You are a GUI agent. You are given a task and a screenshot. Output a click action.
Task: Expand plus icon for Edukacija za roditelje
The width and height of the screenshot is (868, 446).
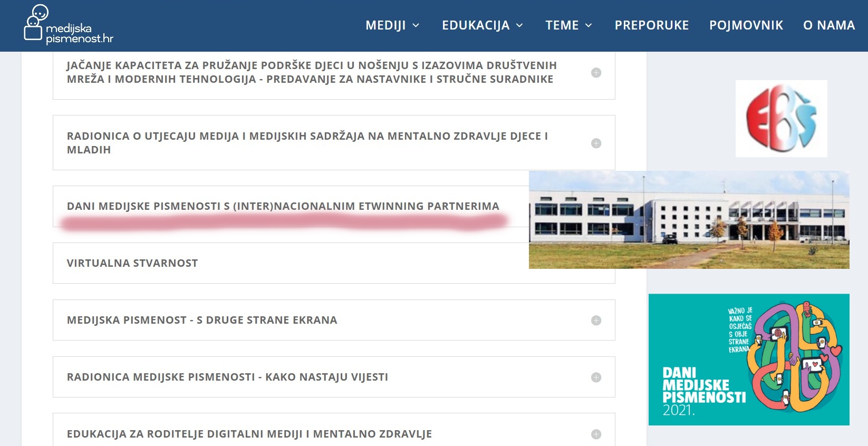pyautogui.click(x=596, y=434)
